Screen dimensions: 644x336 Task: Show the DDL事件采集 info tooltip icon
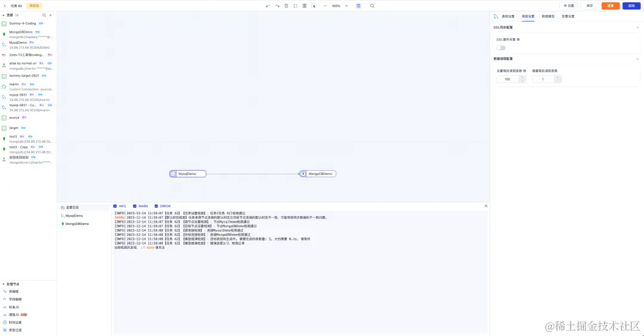518,39
